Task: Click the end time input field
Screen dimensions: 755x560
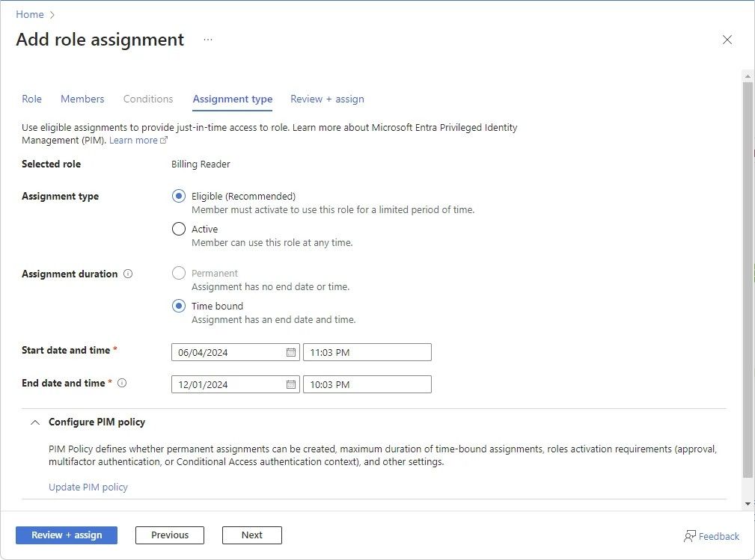Action: pyautogui.click(x=367, y=384)
